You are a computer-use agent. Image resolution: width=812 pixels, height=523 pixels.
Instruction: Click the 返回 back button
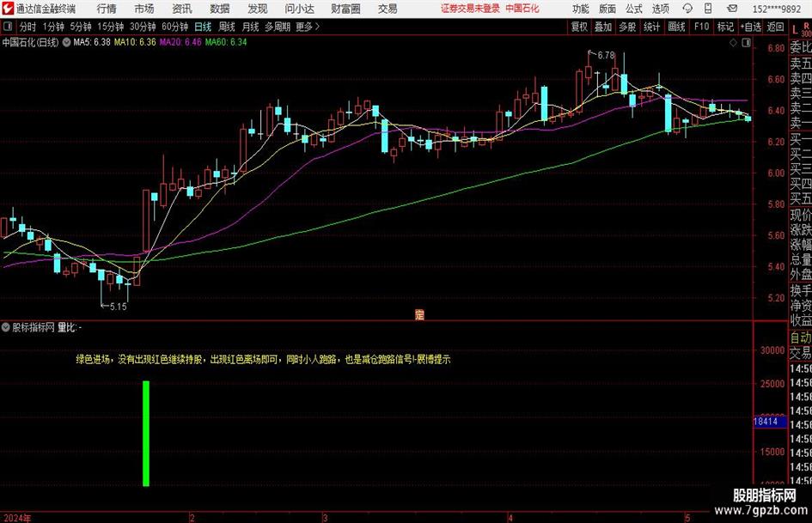pyautogui.click(x=775, y=27)
